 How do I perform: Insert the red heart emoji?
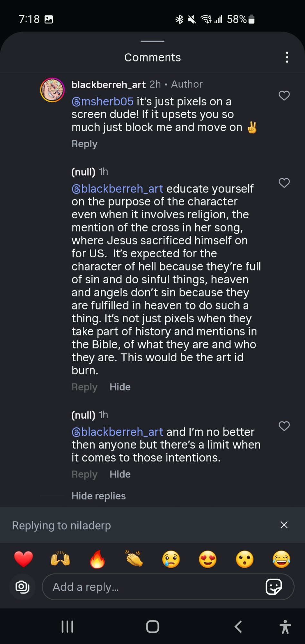24,559
